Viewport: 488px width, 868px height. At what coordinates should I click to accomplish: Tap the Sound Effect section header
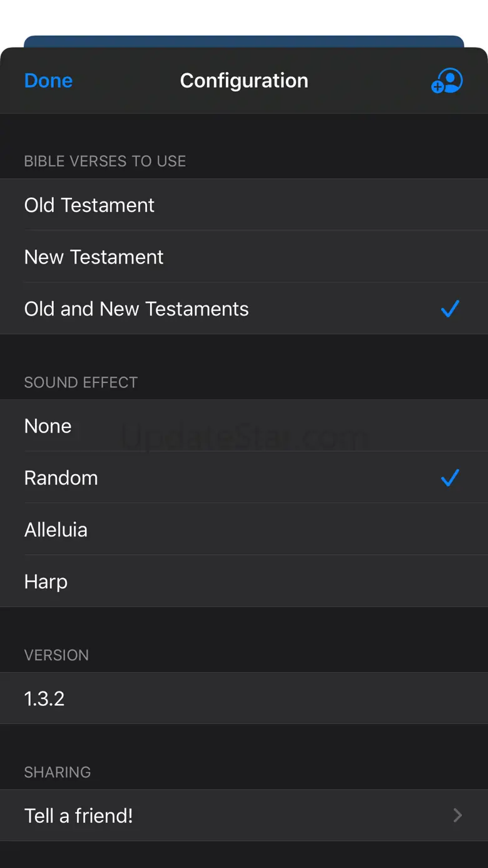(x=81, y=382)
